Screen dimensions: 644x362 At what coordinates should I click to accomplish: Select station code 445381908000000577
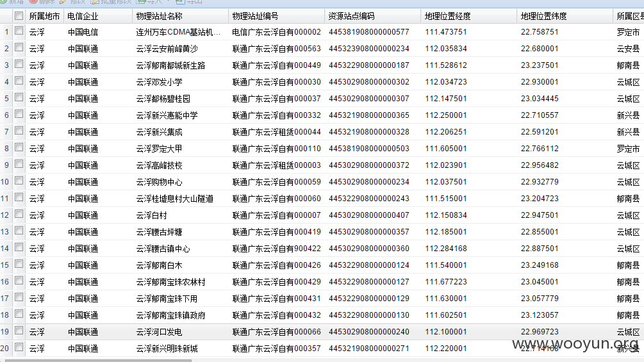pos(369,32)
